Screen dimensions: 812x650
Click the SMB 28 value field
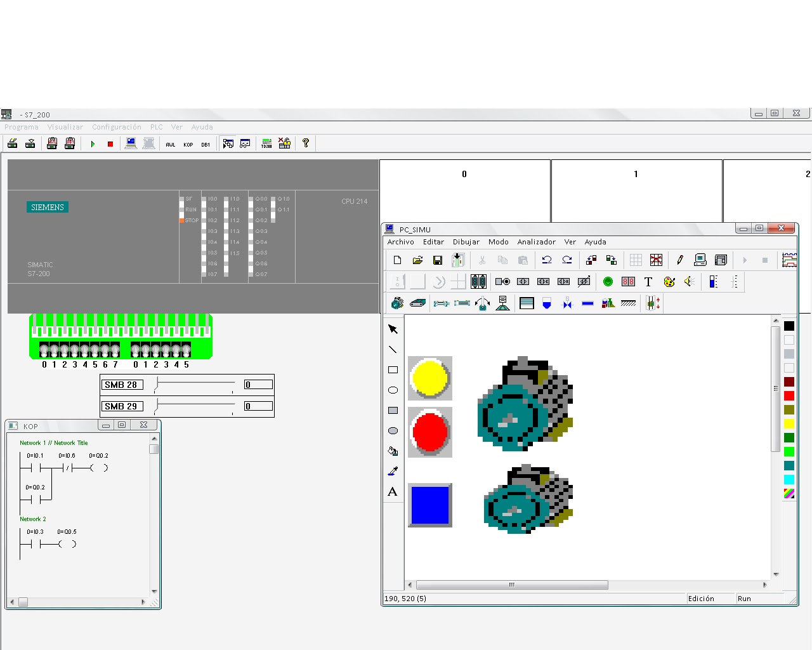[258, 385]
